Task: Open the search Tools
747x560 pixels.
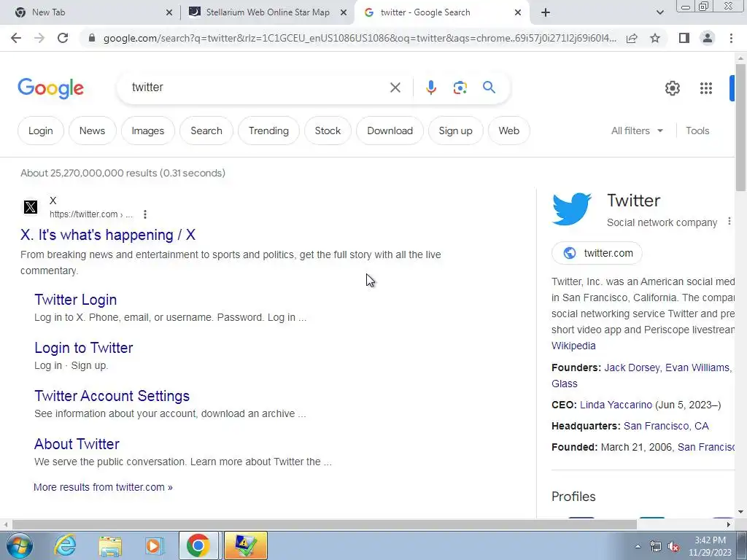Action: (697, 131)
